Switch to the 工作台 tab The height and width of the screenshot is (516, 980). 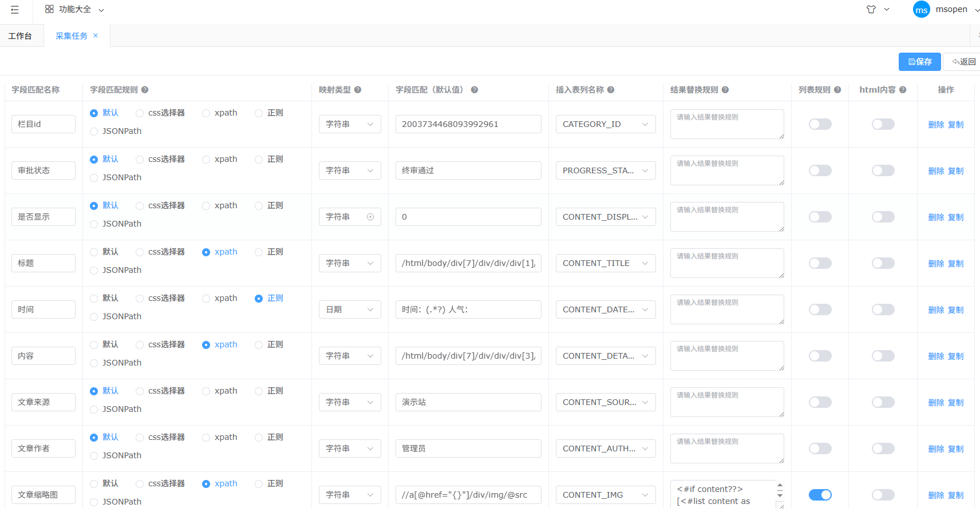(x=20, y=36)
